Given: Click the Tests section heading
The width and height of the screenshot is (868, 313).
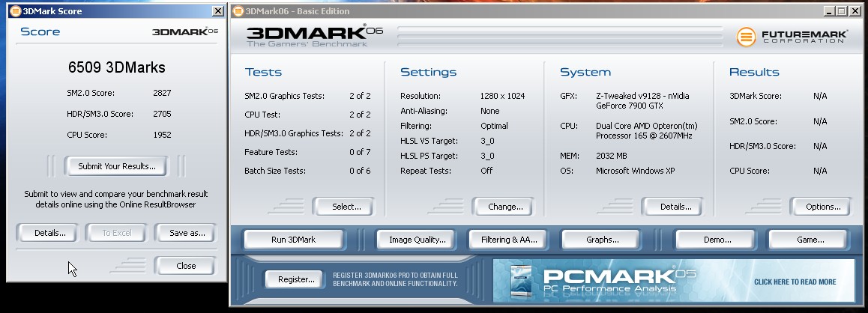Looking at the screenshot, I should [x=263, y=72].
